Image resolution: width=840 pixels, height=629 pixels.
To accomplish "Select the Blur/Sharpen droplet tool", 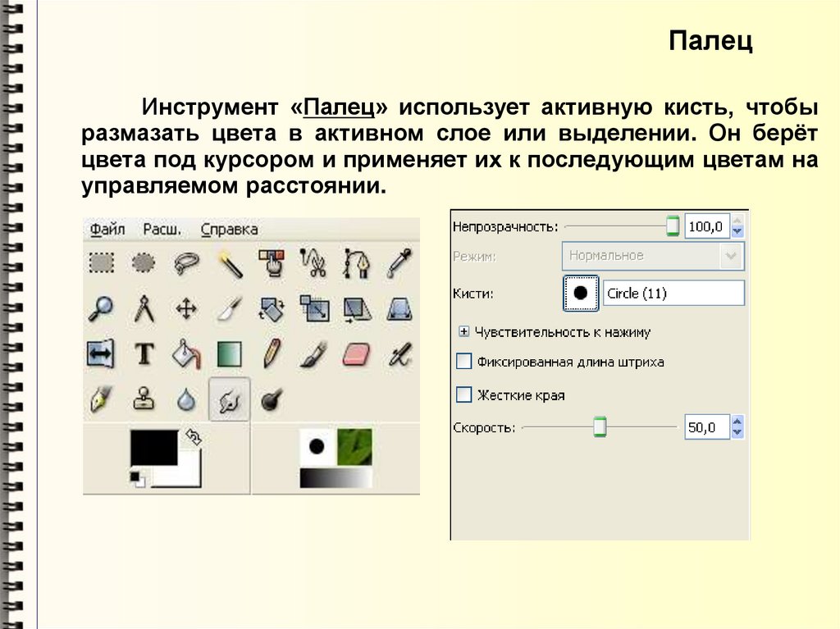I will click(186, 399).
